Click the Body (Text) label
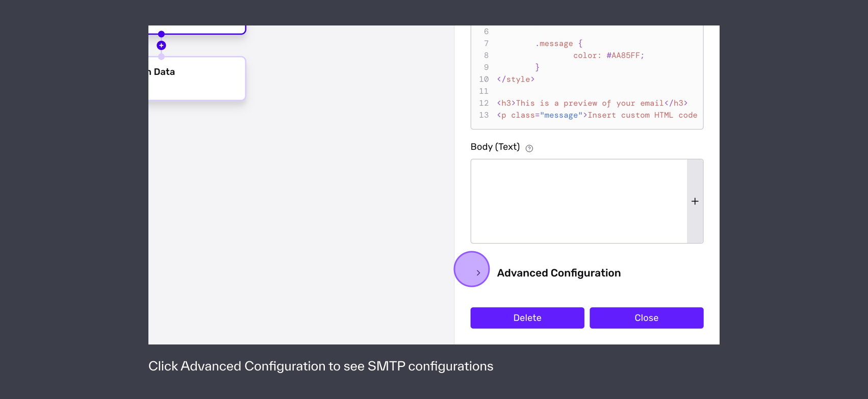This screenshot has width=868, height=399. [495, 147]
